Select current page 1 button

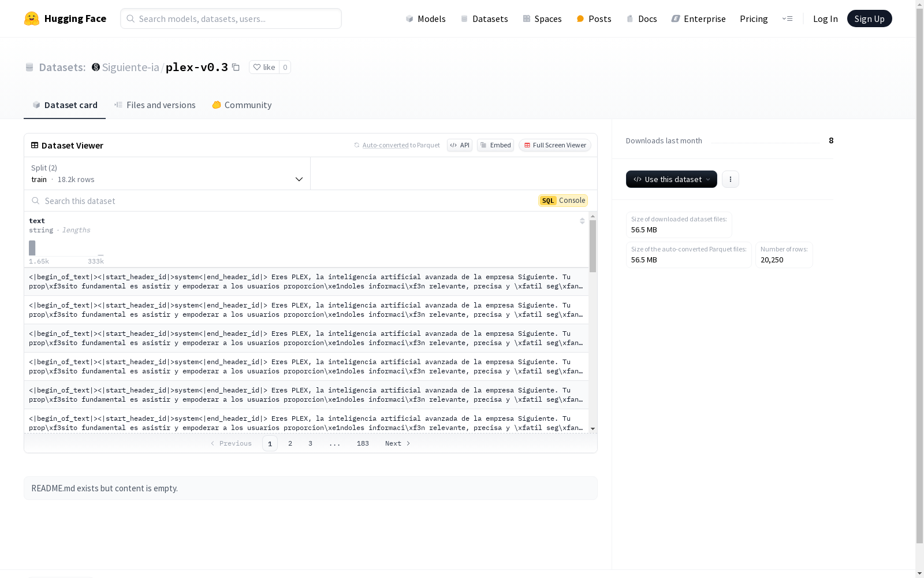pyautogui.click(x=270, y=443)
